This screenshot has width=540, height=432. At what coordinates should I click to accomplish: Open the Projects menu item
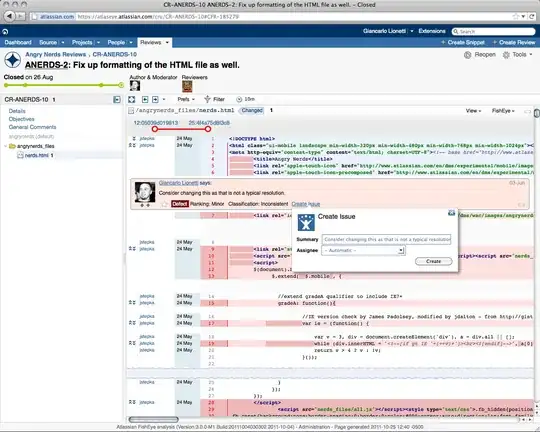(82, 42)
